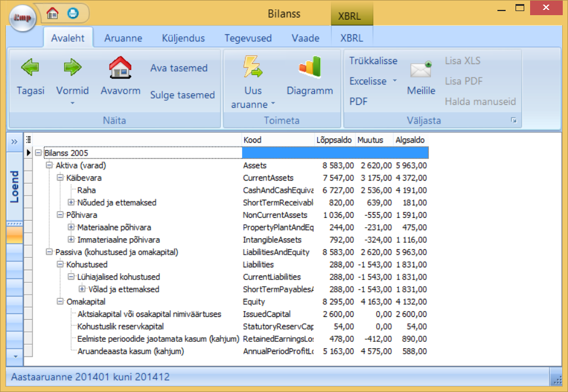Collapse the Omakapital tree node

click(x=60, y=302)
